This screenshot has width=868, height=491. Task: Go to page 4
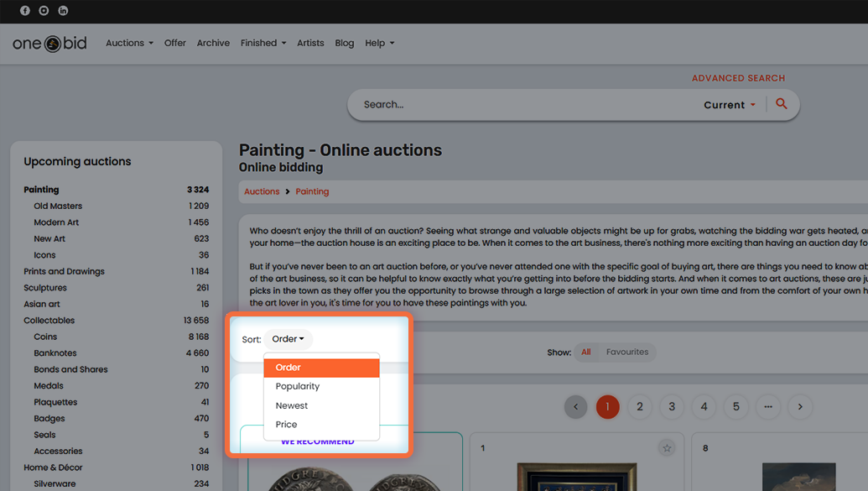tap(704, 407)
